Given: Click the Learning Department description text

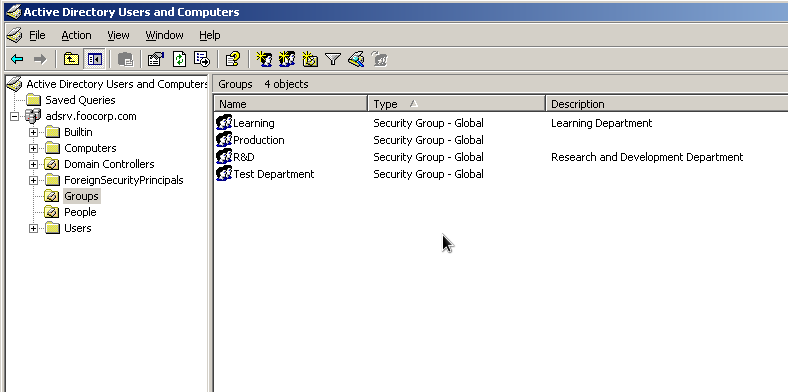Looking at the screenshot, I should (x=602, y=123).
